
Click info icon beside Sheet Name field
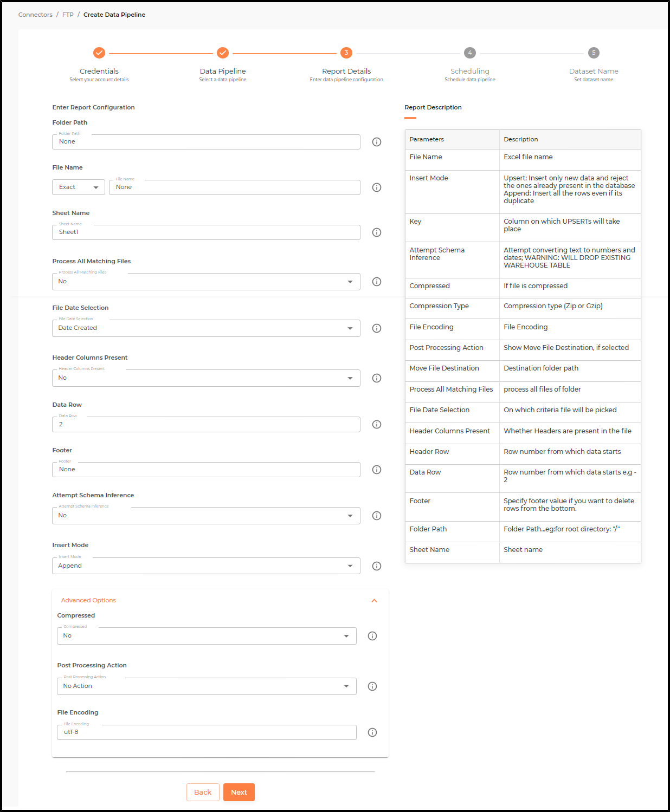377,232
